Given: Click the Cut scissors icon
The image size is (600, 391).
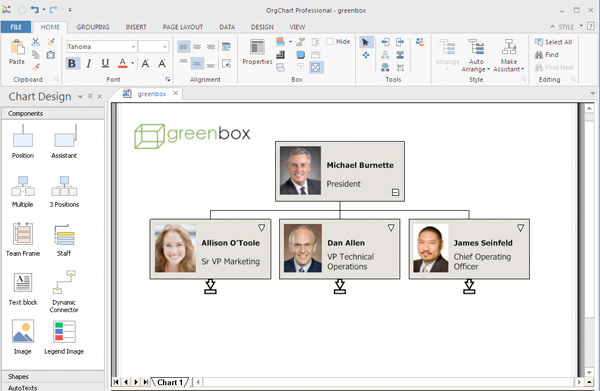Looking at the screenshot, I should click(36, 42).
